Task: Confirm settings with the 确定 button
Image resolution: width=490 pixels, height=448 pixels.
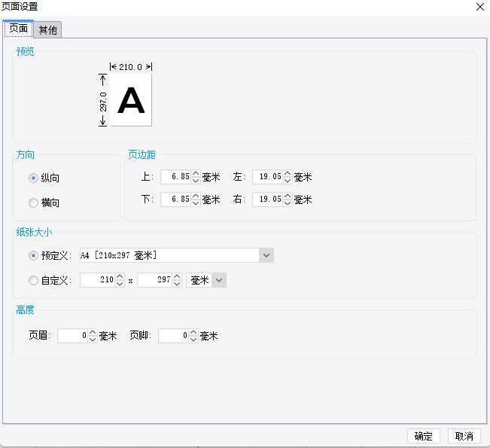Action: tap(424, 436)
